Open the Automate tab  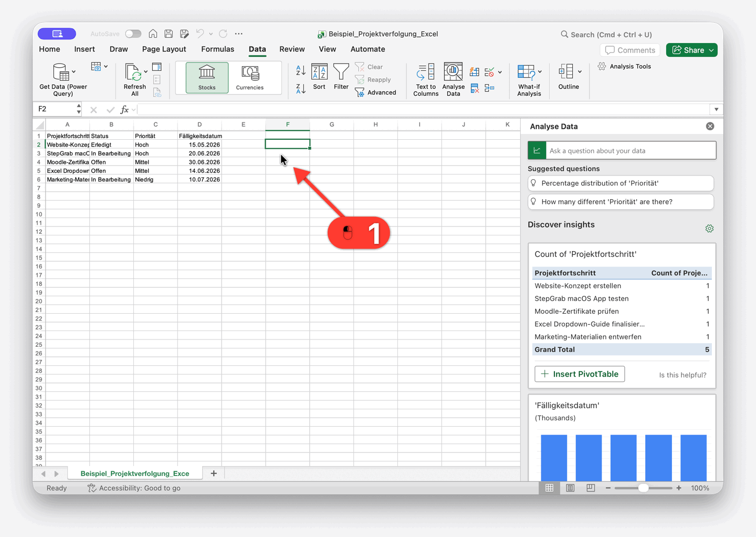(367, 49)
